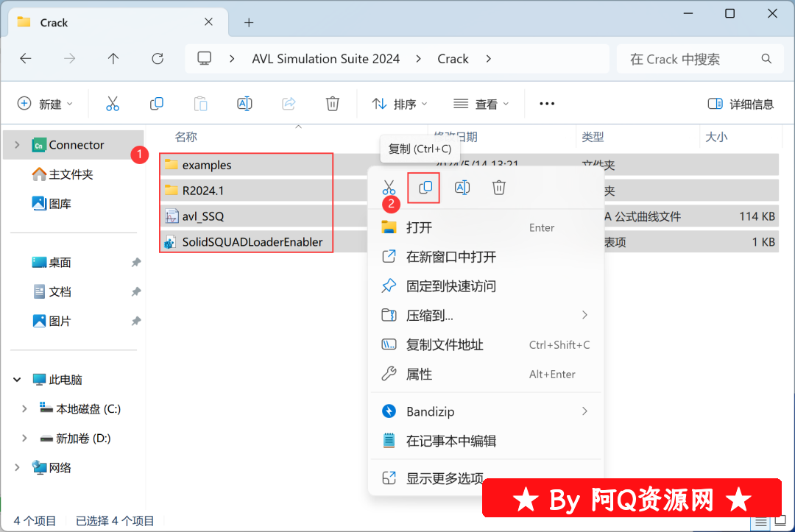Choose Pin to Quick access
The image size is (795, 532).
(486, 286)
